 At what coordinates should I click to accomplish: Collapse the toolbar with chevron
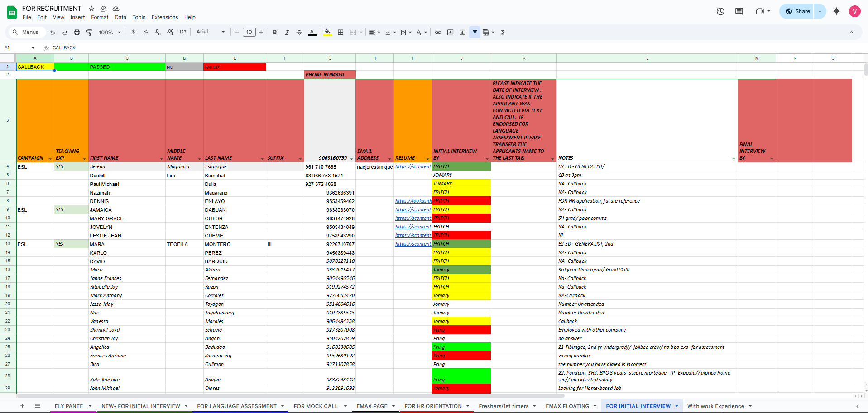[851, 32]
